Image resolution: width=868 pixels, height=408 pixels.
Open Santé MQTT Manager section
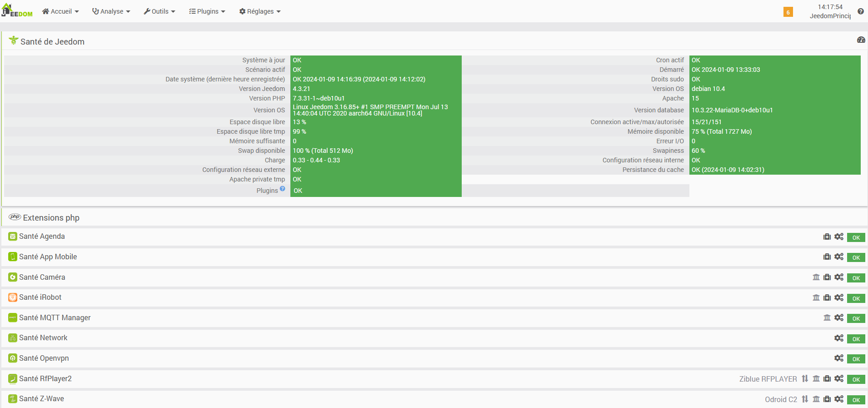55,317
